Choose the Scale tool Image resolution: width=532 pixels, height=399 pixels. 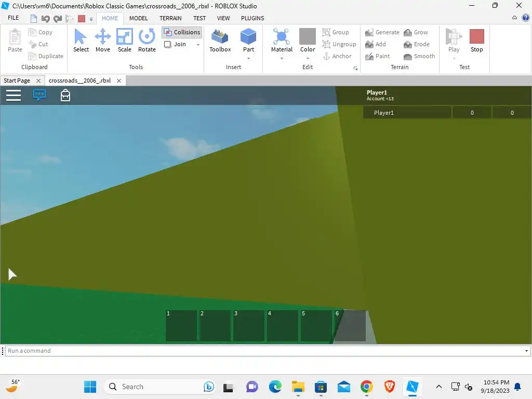tap(125, 41)
